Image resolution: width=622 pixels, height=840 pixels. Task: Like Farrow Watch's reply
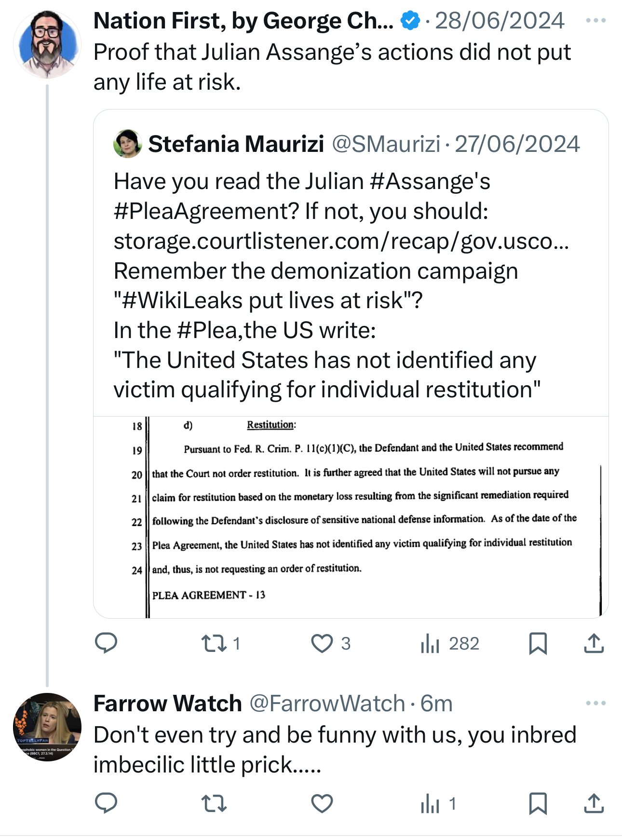322,803
